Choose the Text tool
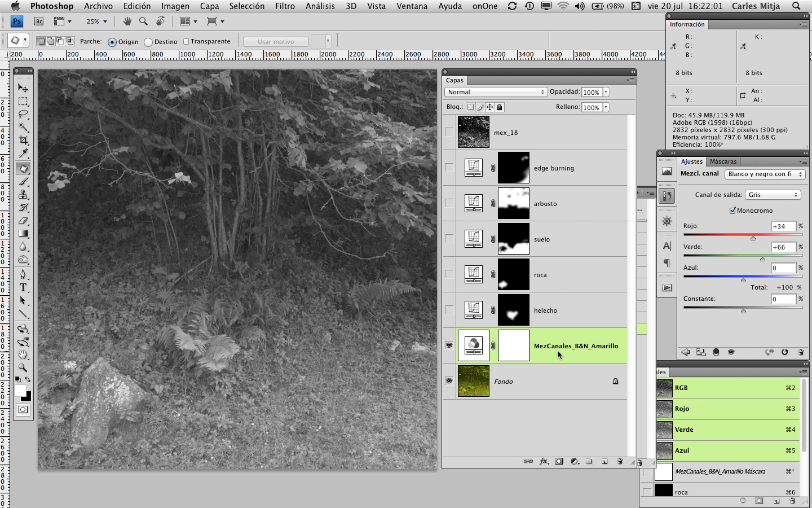Viewport: 812px width, 508px height. [23, 287]
